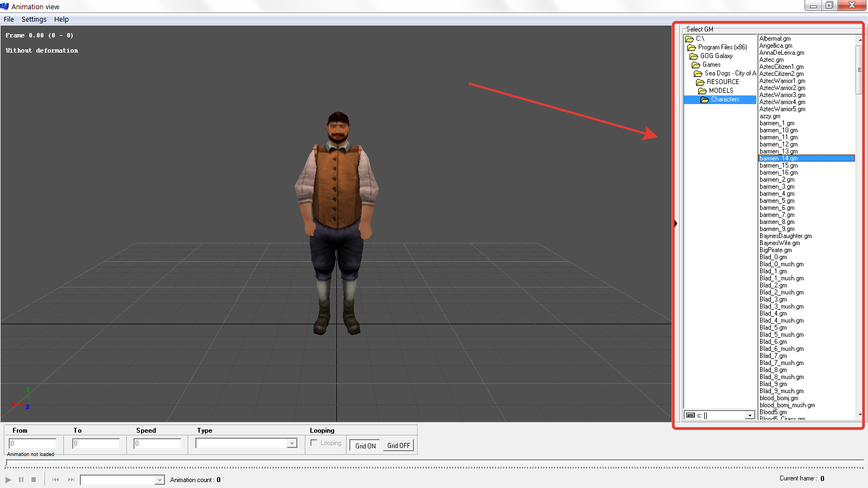Open the C:\ root folder
The height and width of the screenshot is (488, 868).
tap(695, 38)
